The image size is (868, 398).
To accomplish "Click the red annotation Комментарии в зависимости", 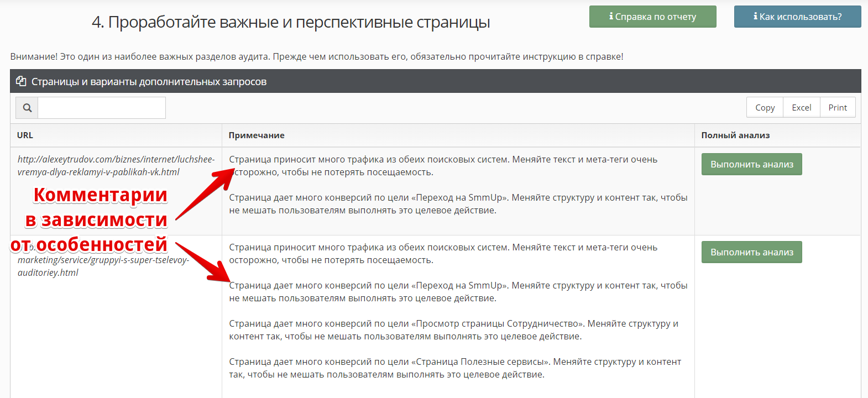I will (100, 207).
